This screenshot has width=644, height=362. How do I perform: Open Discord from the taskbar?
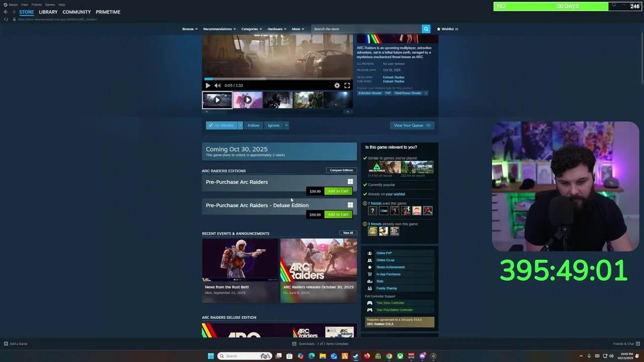pyautogui.click(x=422, y=356)
